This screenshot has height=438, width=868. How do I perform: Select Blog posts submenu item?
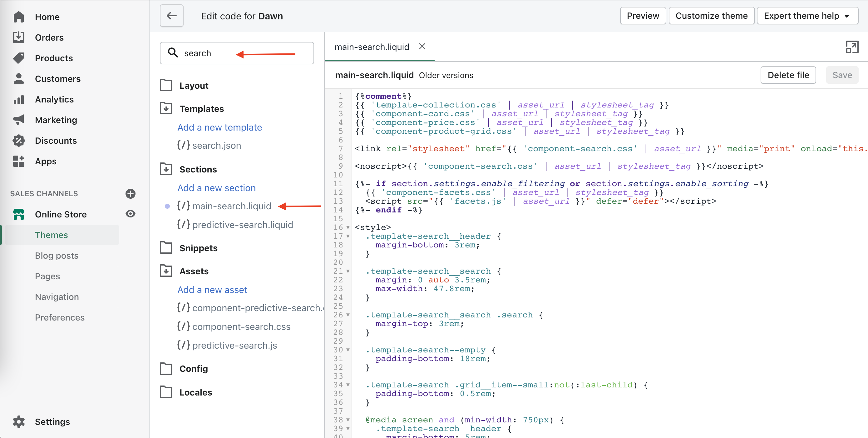click(57, 256)
